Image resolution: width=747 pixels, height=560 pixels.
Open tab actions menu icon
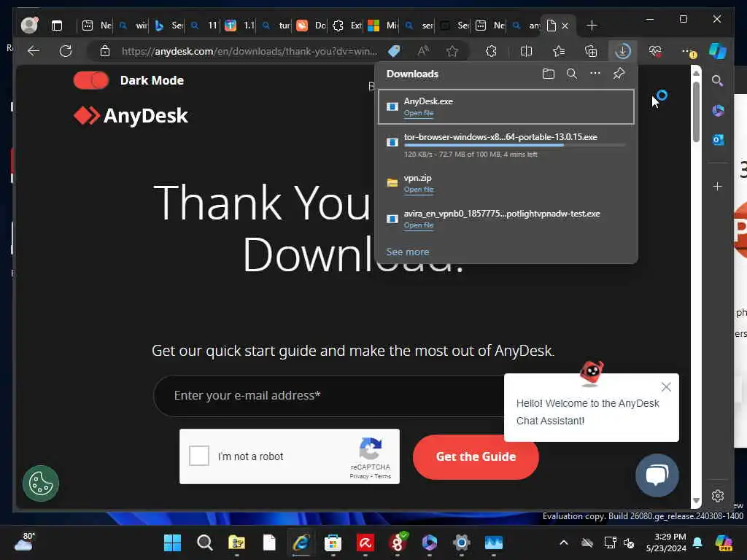57,26
